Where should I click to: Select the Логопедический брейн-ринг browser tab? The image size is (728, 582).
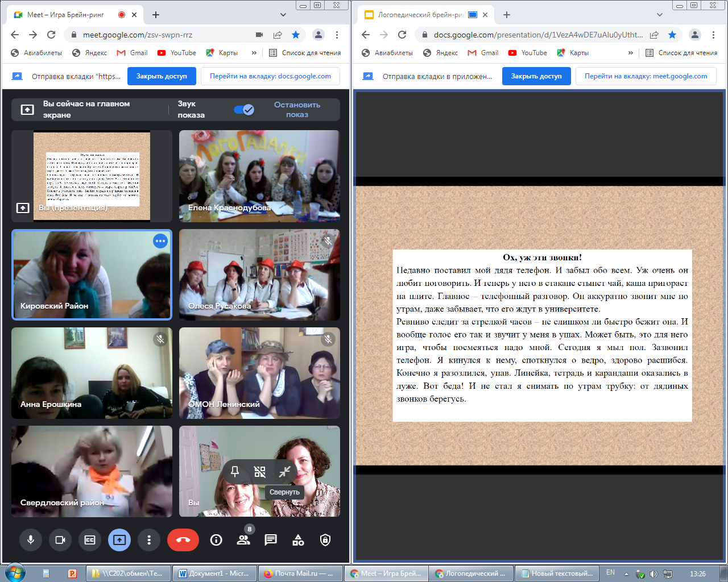tap(421, 15)
